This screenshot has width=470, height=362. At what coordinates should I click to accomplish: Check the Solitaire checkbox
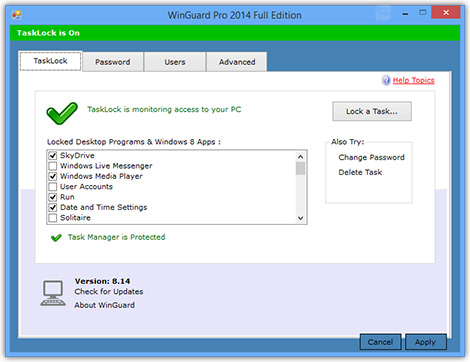(x=53, y=218)
